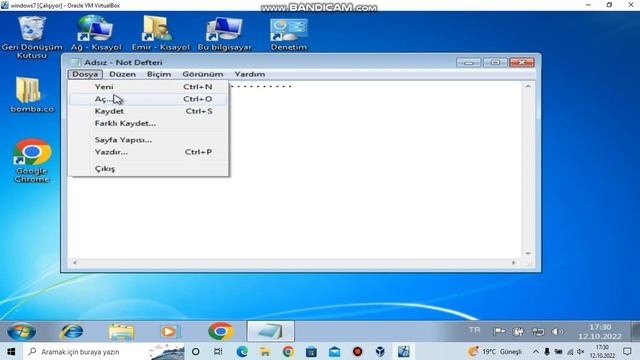640x360 pixels.
Task: Click the Cortana circle on host taskbar
Action: [x=196, y=351]
